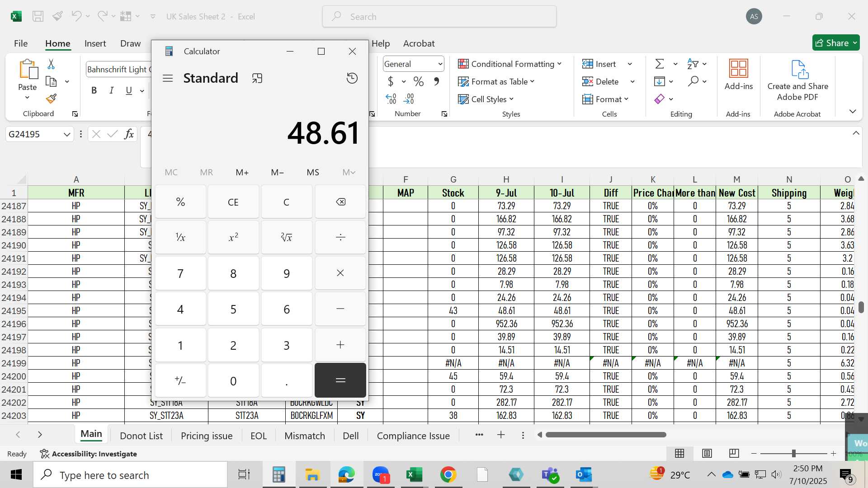Click the zoom out minus button
This screenshot has width=868, height=488.
(754, 453)
